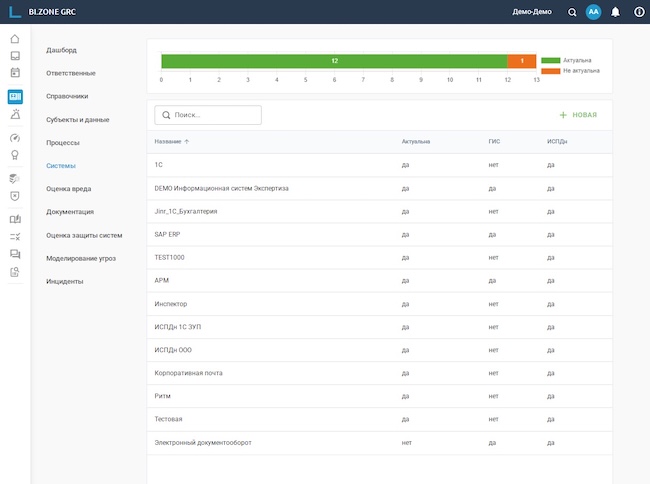The image size is (650, 484).
Task: Toggle Не актуальна orange legend swatch
Action: (551, 71)
